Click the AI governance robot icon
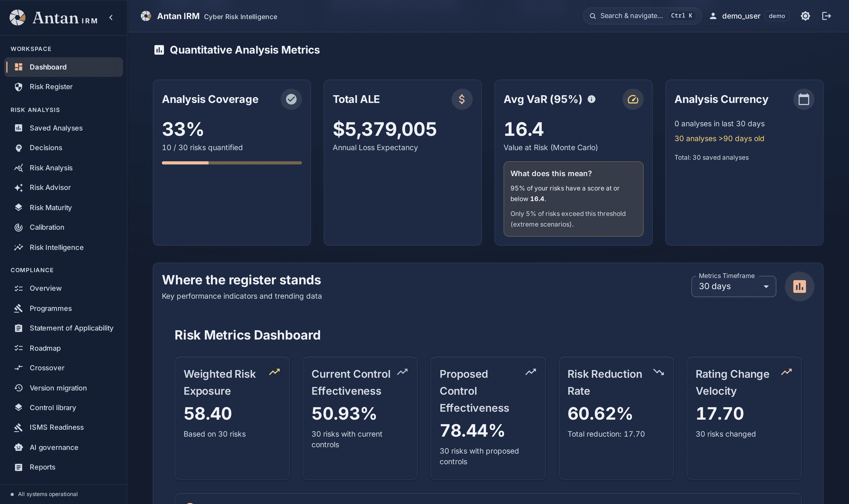The image size is (849, 504). coord(19,447)
